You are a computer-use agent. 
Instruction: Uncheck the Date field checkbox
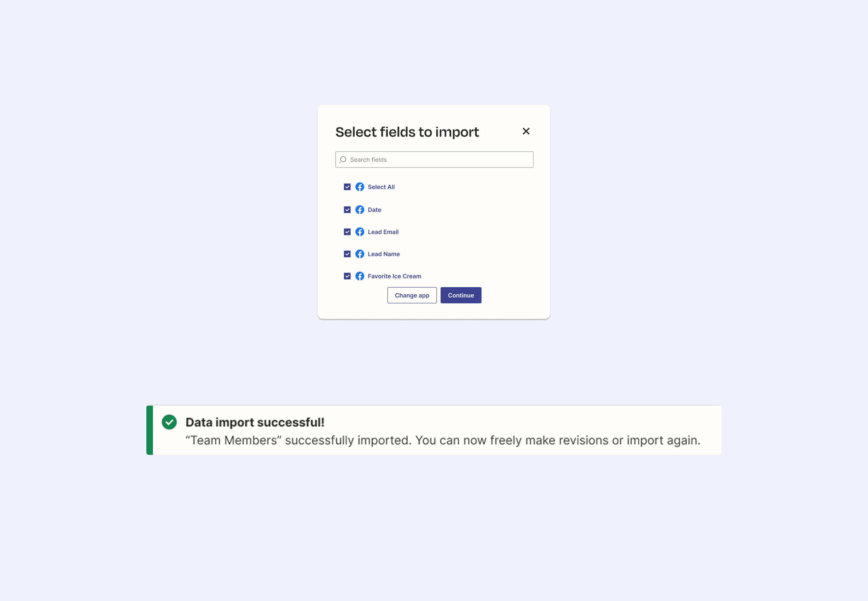click(347, 210)
